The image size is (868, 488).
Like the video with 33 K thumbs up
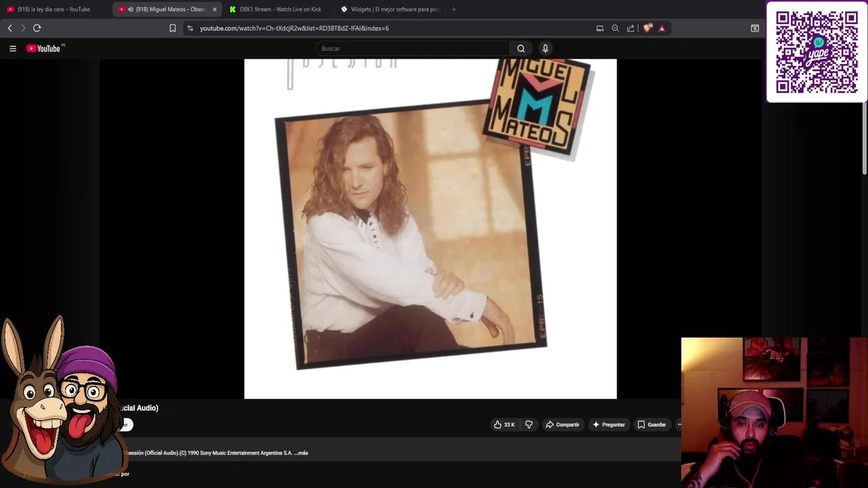(504, 425)
